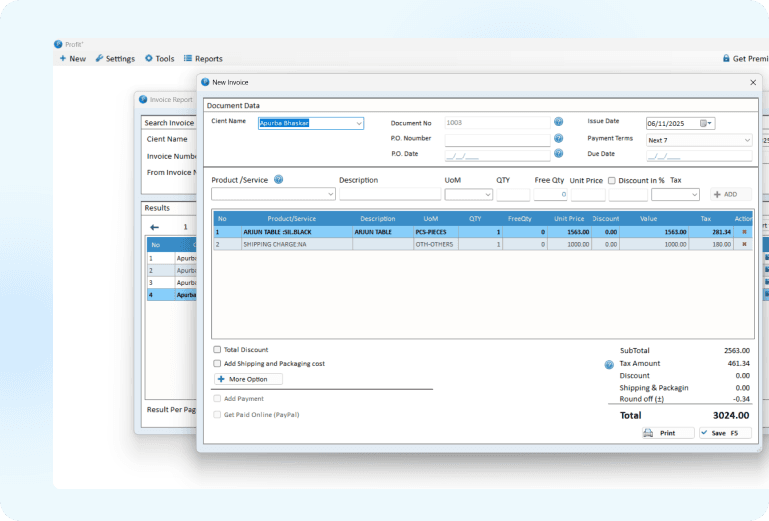Click the Unit Price input field
The image size is (769, 521).
tap(588, 194)
